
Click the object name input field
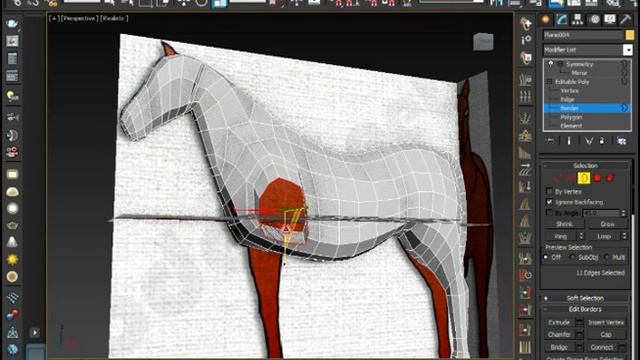pyautogui.click(x=583, y=35)
